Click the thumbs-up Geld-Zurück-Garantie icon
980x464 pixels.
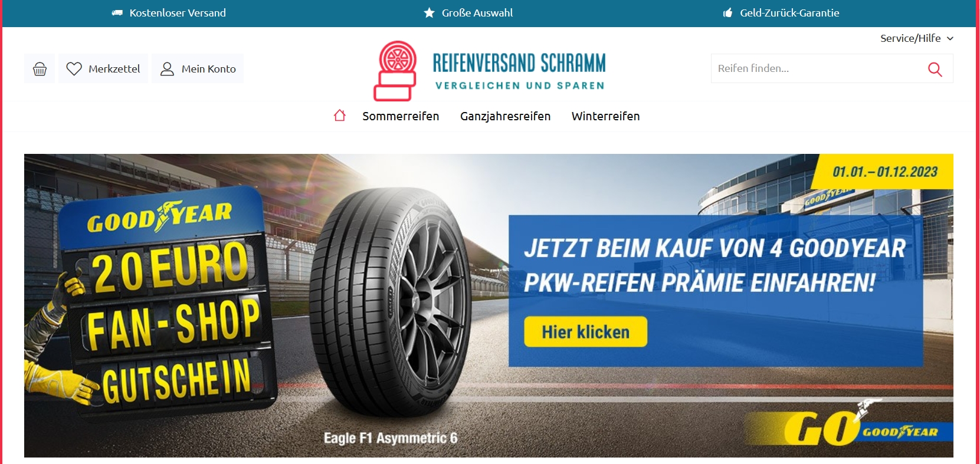click(x=727, y=13)
